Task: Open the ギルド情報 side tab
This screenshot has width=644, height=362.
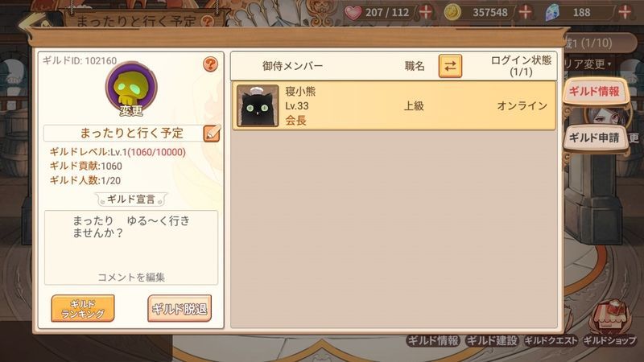Action: point(594,91)
